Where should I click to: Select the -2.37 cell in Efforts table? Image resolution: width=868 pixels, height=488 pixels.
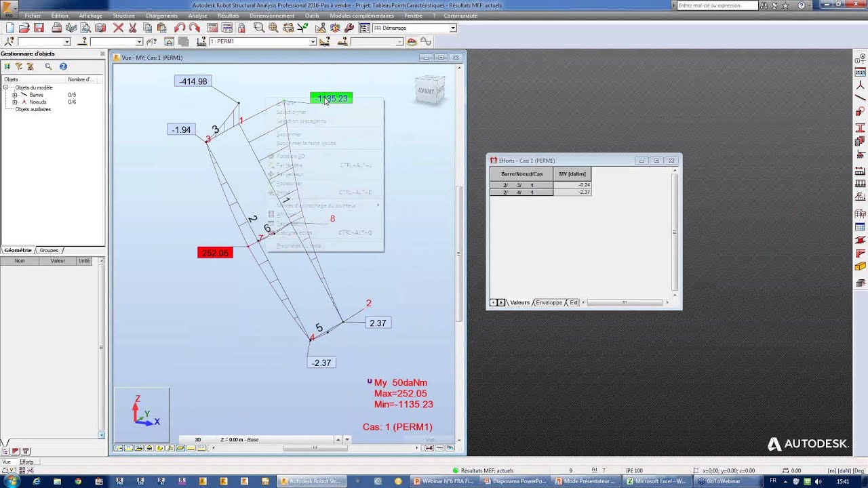[x=572, y=192]
